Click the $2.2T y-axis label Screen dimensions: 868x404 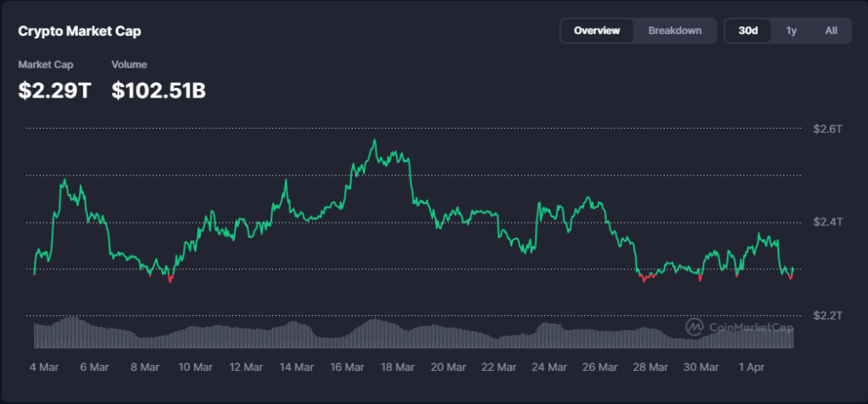[x=826, y=315]
